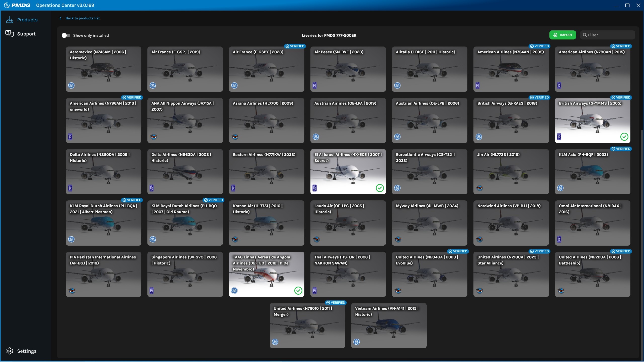Click Pratt & Whitney icon on ANA JA715A card
This screenshot has width=644, height=362.
(153, 137)
